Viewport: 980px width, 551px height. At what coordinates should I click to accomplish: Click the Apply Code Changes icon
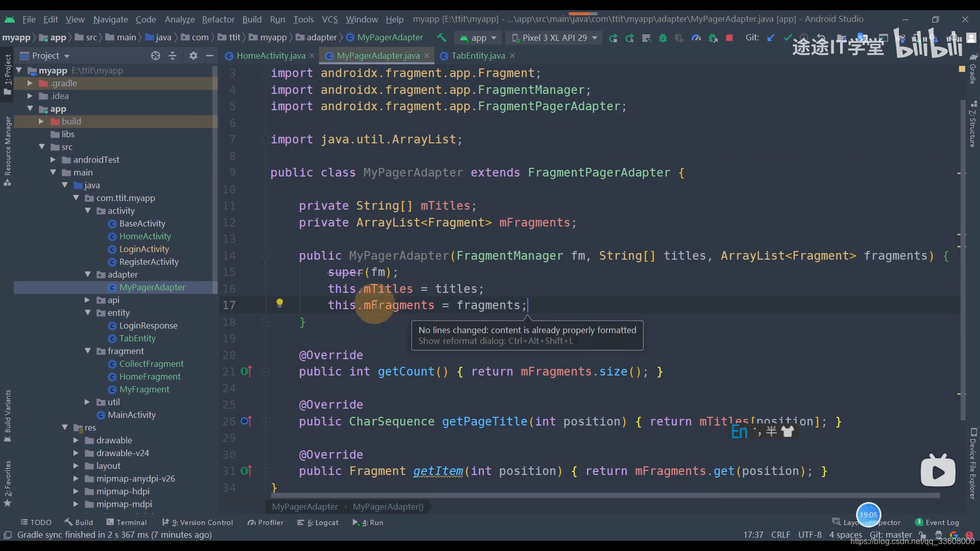pyautogui.click(x=646, y=38)
